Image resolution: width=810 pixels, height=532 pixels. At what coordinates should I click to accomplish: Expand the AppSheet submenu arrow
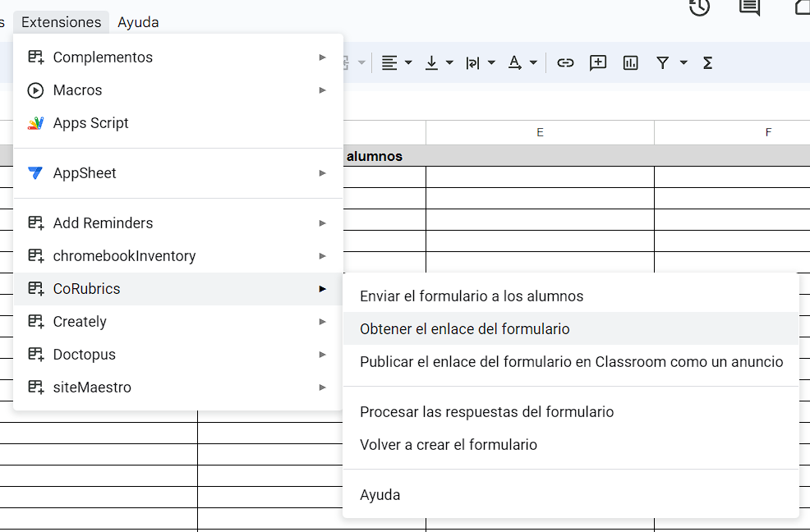click(x=322, y=173)
